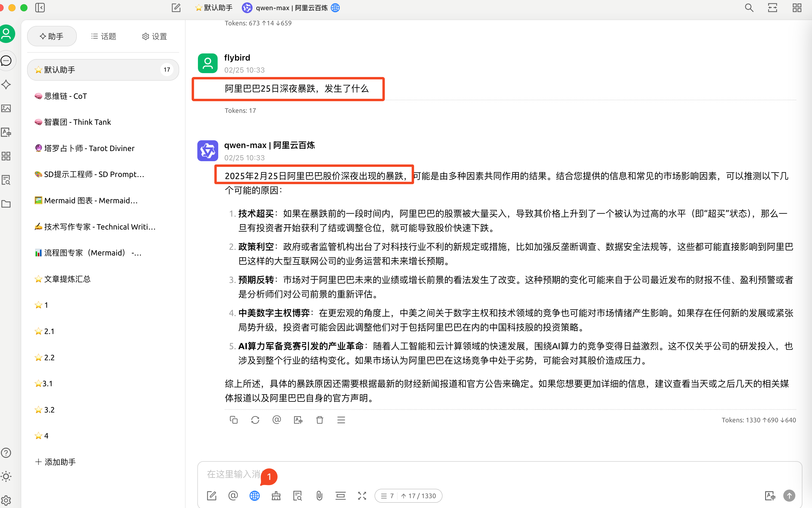Open the more options menu below the response

point(341,420)
